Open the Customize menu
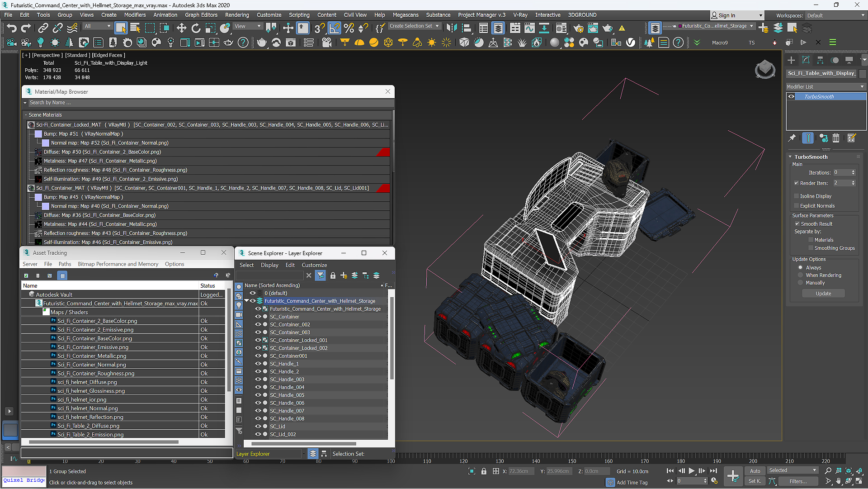 pyautogui.click(x=271, y=15)
